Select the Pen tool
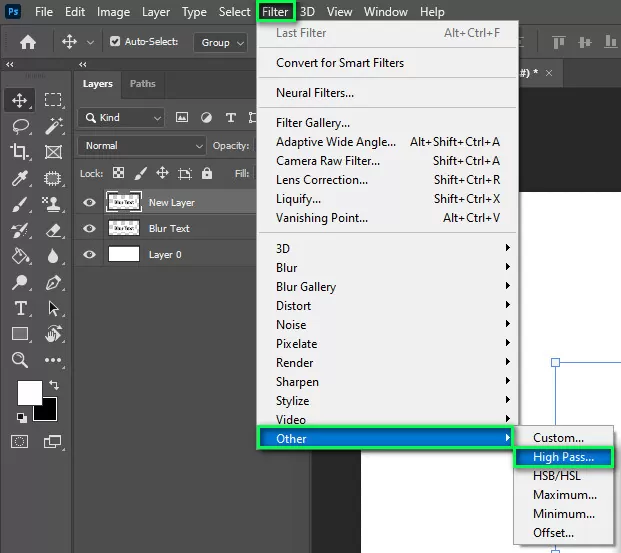 tap(53, 282)
